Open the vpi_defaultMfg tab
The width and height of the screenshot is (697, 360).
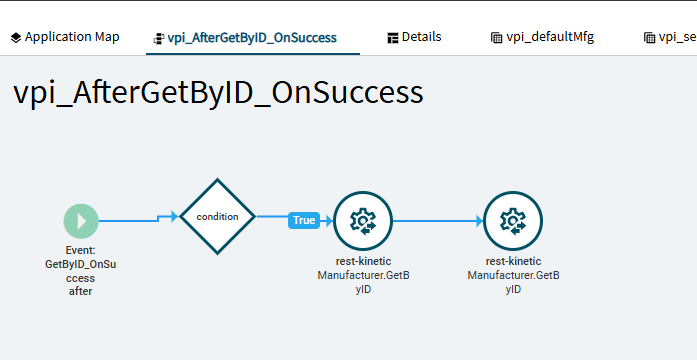point(542,37)
